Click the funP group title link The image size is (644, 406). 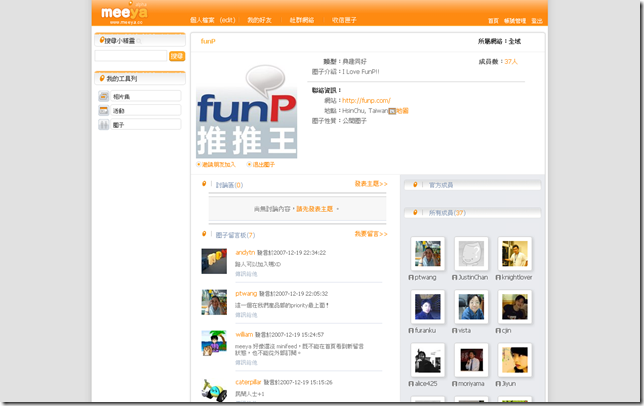pos(208,41)
